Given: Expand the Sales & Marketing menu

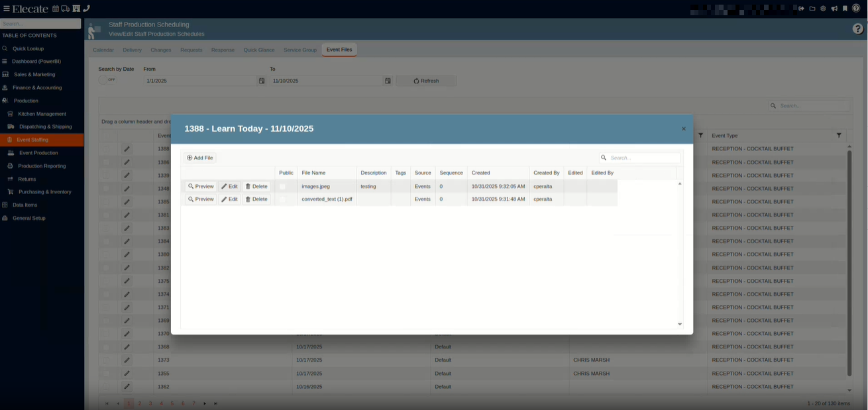Looking at the screenshot, I should 34,74.
